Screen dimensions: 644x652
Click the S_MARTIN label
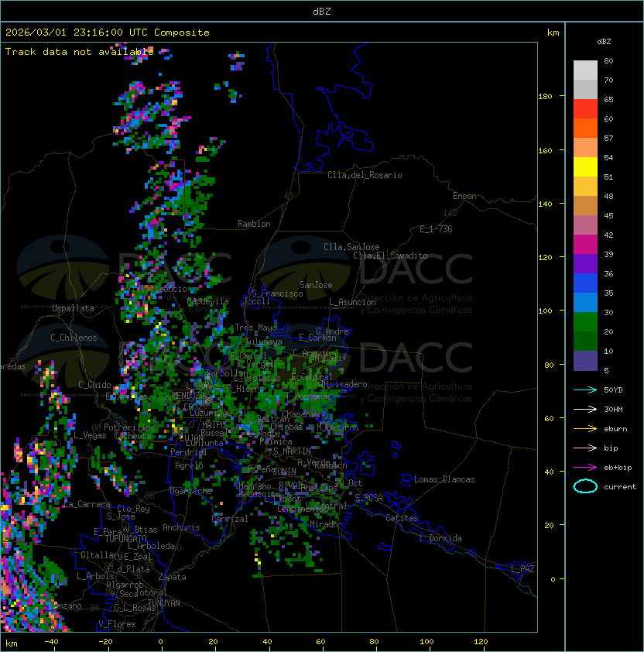tap(292, 451)
